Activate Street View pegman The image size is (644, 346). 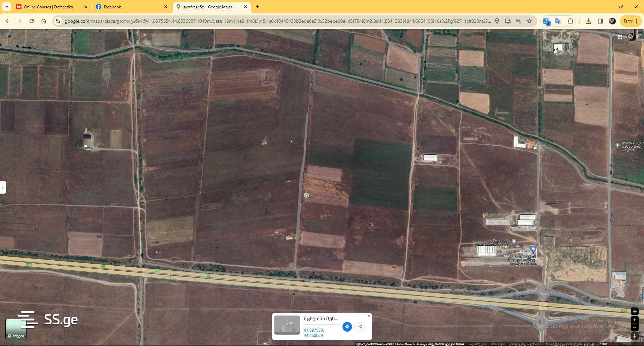pyautogui.click(x=634, y=336)
